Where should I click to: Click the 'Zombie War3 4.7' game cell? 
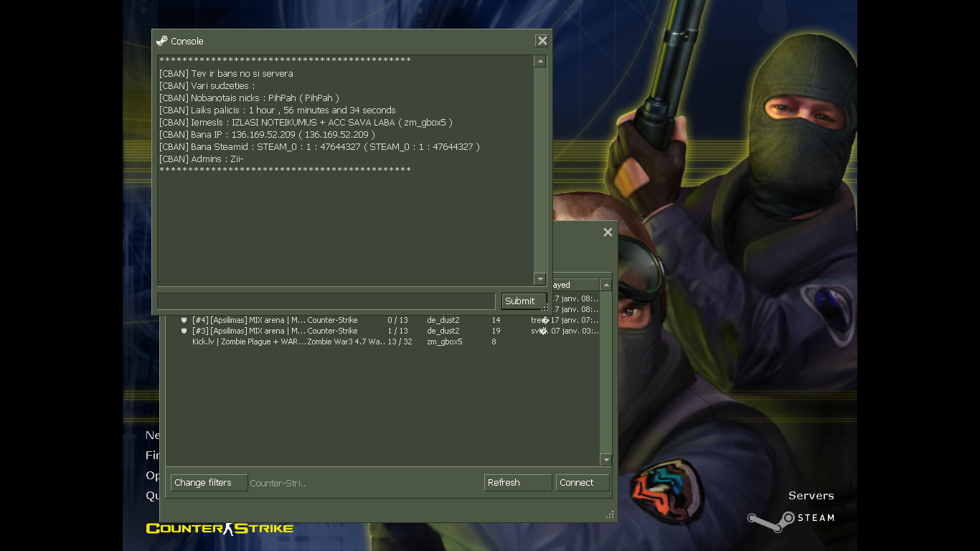(347, 342)
